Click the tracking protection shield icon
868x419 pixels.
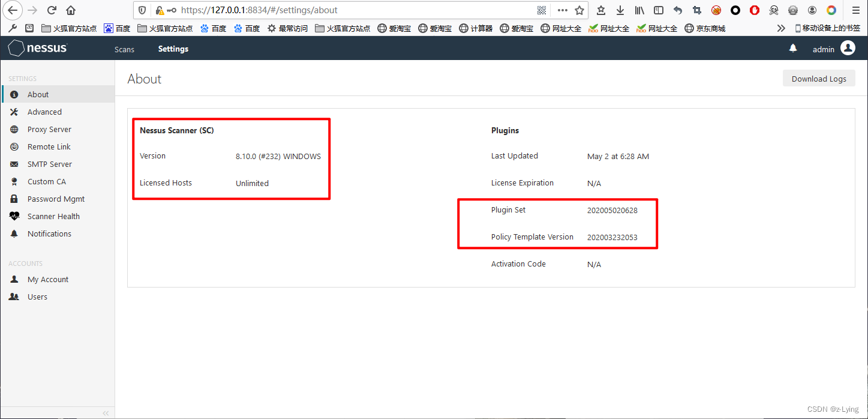(142, 10)
